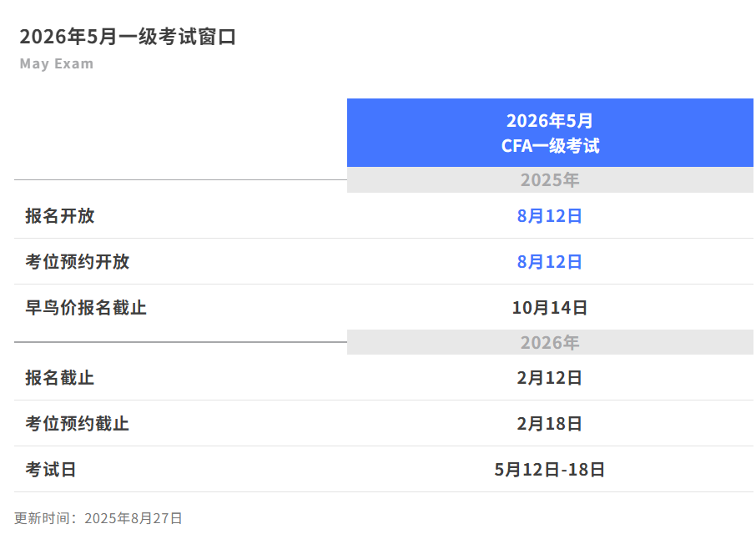Select the CFA一级考试 text in blue header

[549, 146]
